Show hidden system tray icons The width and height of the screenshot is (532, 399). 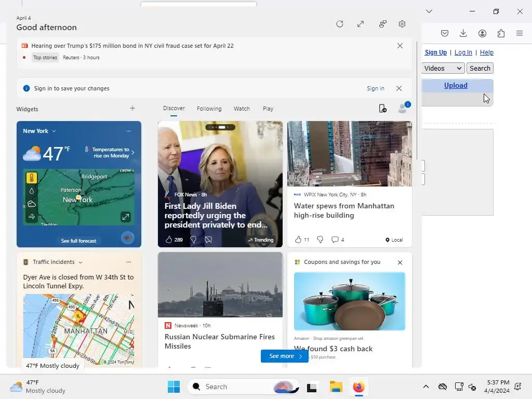pos(426,387)
